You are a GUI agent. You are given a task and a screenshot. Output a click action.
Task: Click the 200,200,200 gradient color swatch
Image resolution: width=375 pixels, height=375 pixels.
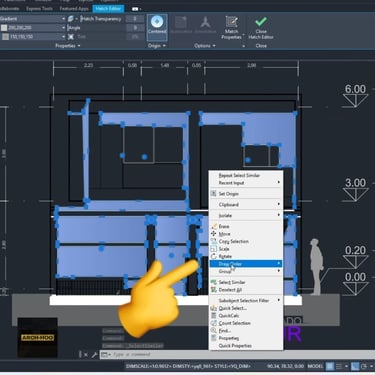click(4, 28)
